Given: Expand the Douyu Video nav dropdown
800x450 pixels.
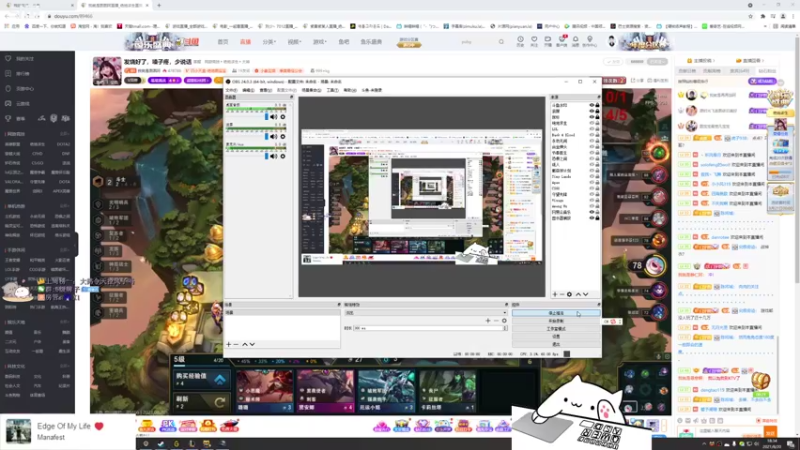Looking at the screenshot, I should (x=294, y=42).
